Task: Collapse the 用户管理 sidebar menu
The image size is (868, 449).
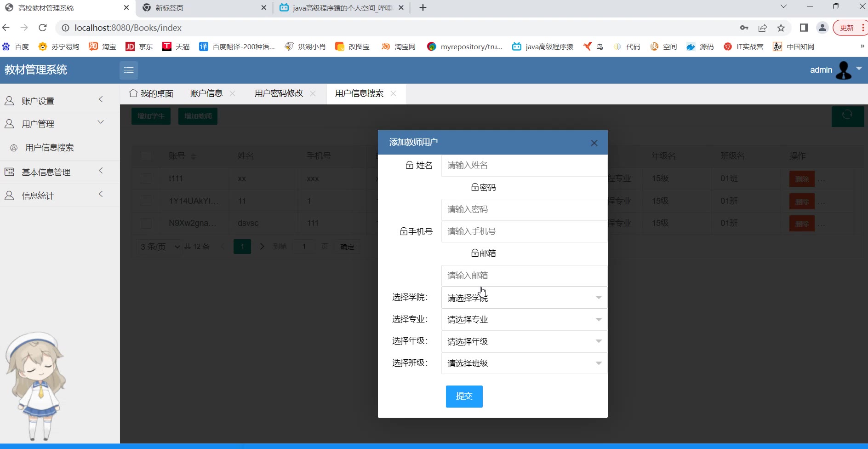Action: (60, 124)
